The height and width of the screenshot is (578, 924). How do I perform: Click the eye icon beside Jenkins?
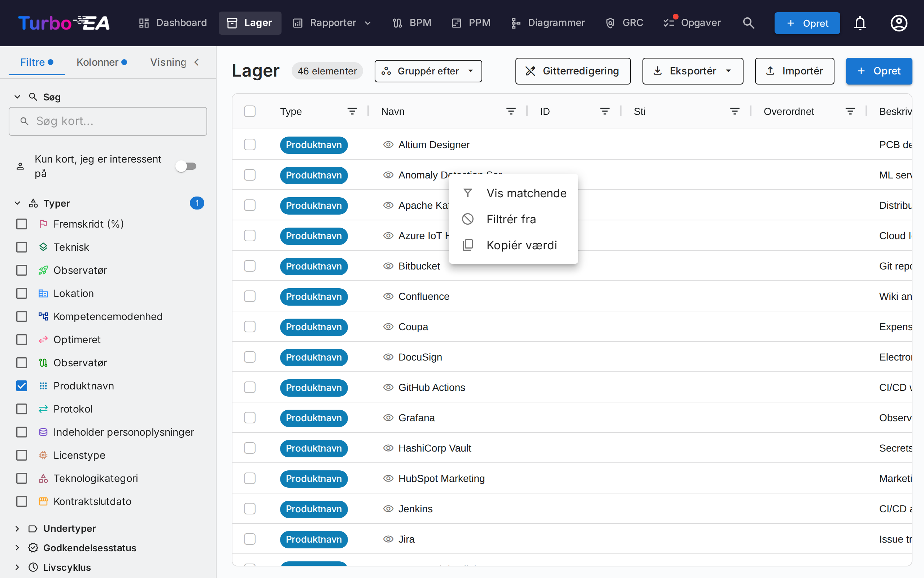pos(388,509)
